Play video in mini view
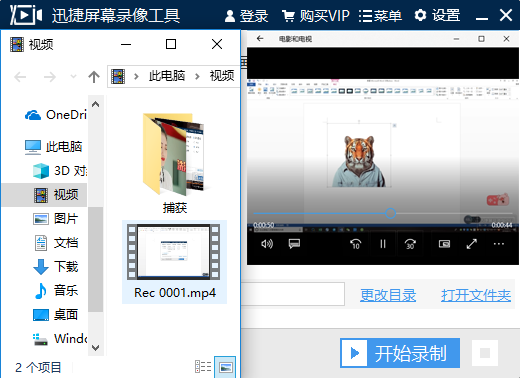The image size is (520, 378). [444, 244]
